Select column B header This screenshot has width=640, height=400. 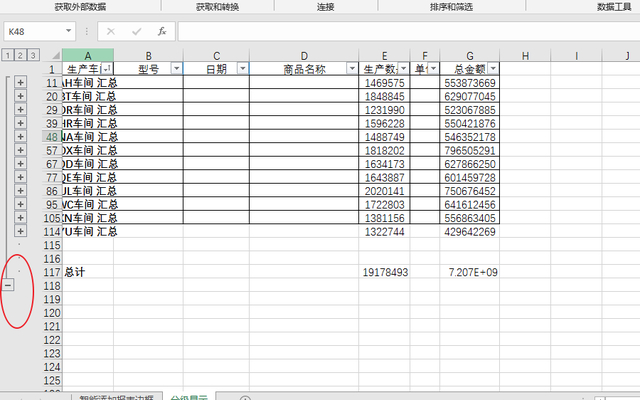coord(149,56)
